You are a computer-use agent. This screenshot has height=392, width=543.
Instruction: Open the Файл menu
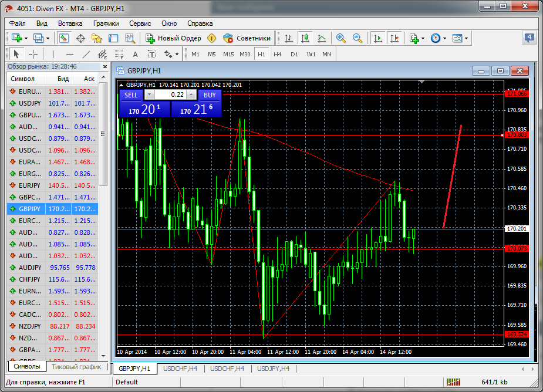coord(17,23)
